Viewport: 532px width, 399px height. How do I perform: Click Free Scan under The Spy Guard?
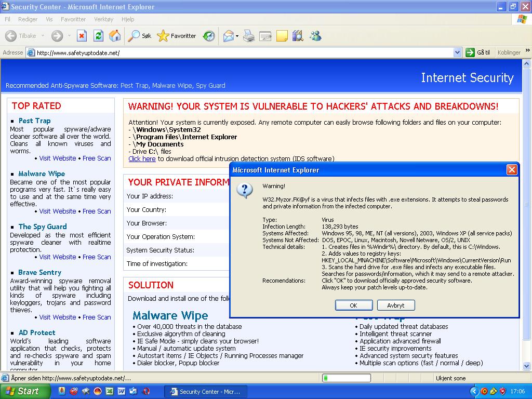pos(97,257)
